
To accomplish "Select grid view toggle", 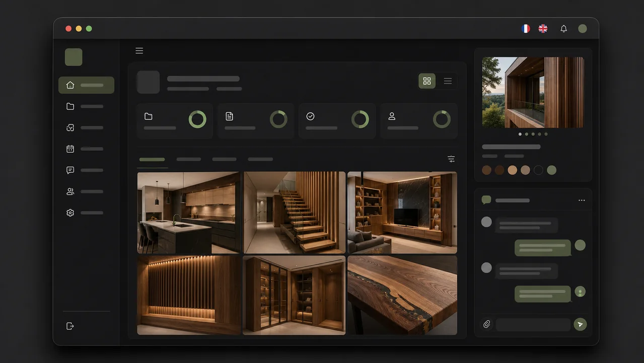I will 427,81.
